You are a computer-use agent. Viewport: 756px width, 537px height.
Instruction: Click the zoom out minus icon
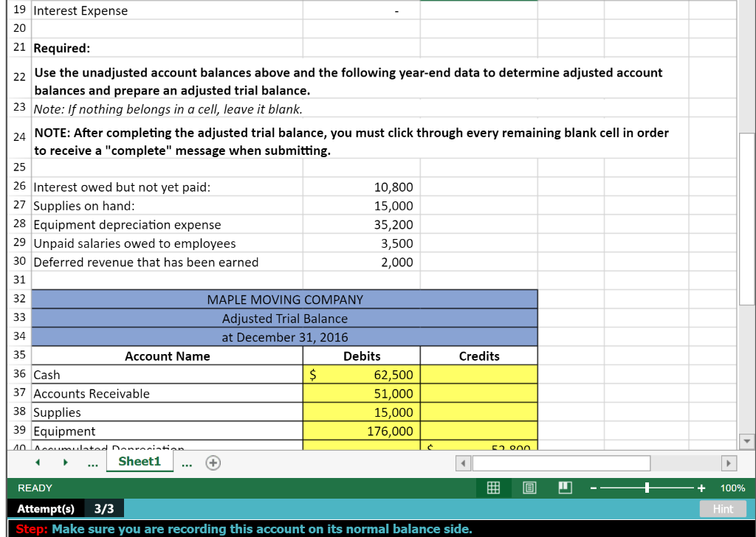pos(594,488)
